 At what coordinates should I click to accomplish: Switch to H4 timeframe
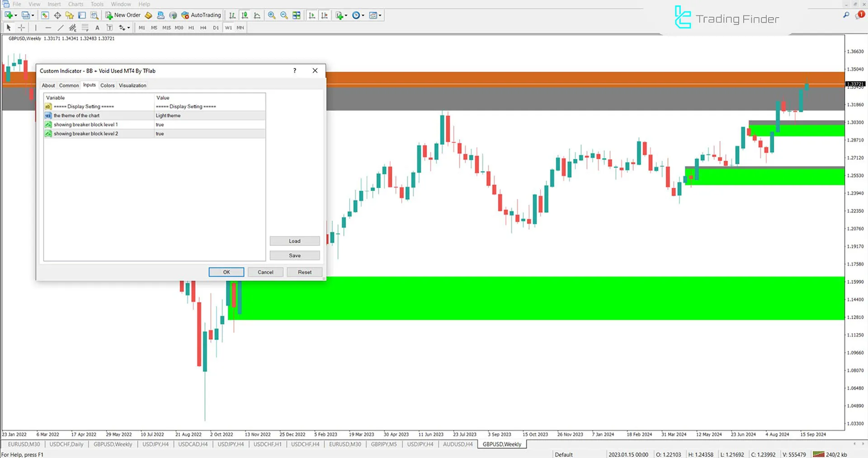tap(203, 28)
